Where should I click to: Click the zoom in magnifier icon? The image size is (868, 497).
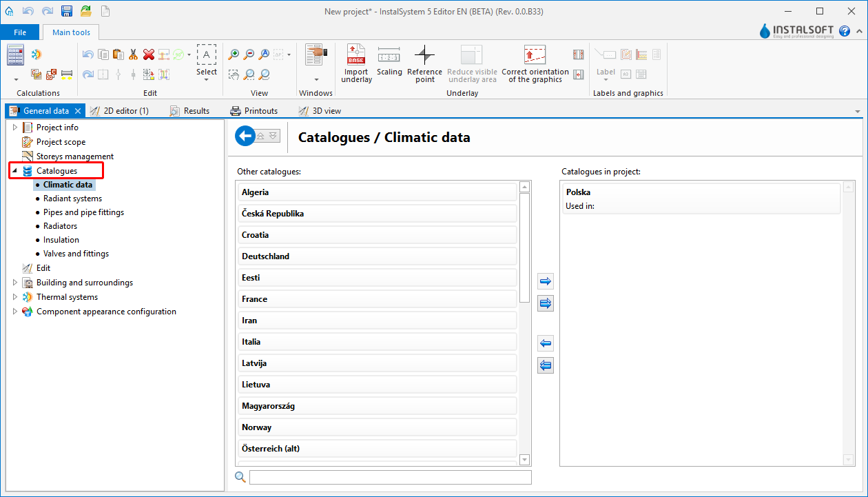tap(234, 54)
